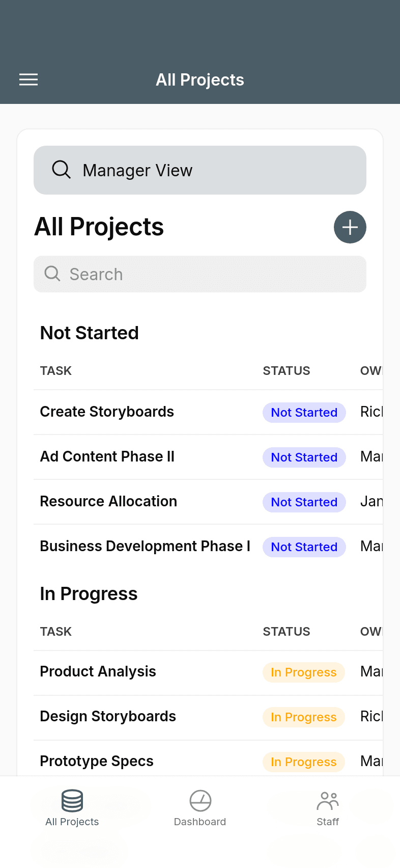Open the All Projects database icon tab
The width and height of the screenshot is (400, 868).
tap(72, 800)
